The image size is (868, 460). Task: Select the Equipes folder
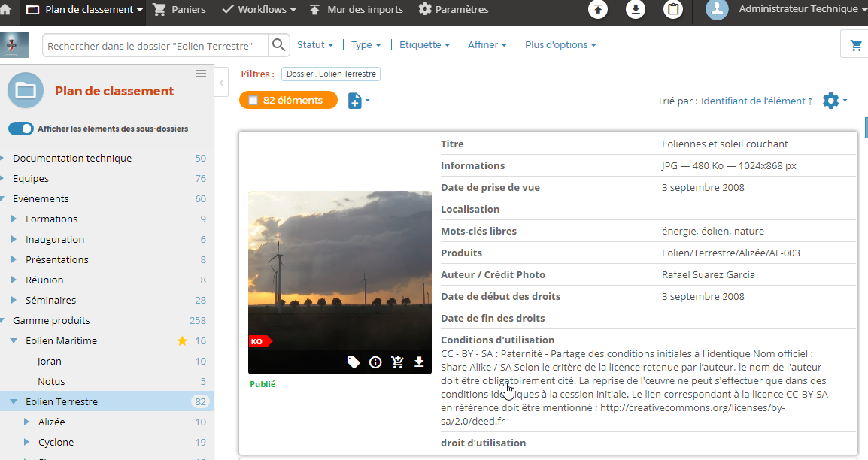point(31,179)
